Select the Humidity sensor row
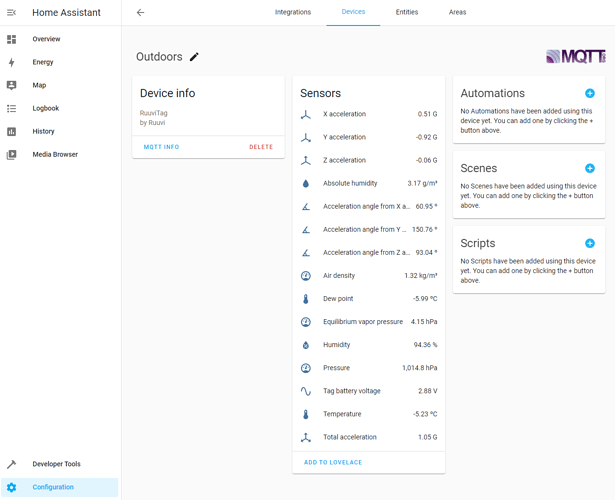The height and width of the screenshot is (500, 615). click(x=369, y=345)
